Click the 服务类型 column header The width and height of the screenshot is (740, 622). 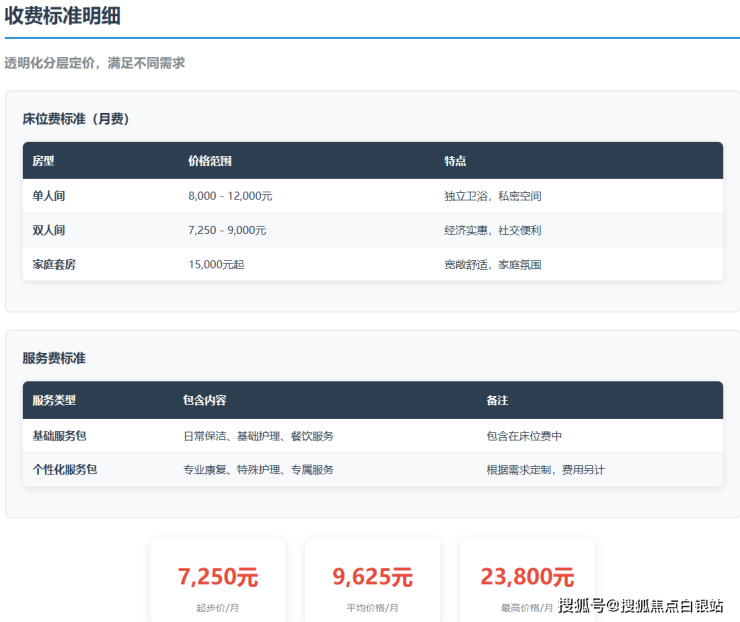tap(54, 400)
